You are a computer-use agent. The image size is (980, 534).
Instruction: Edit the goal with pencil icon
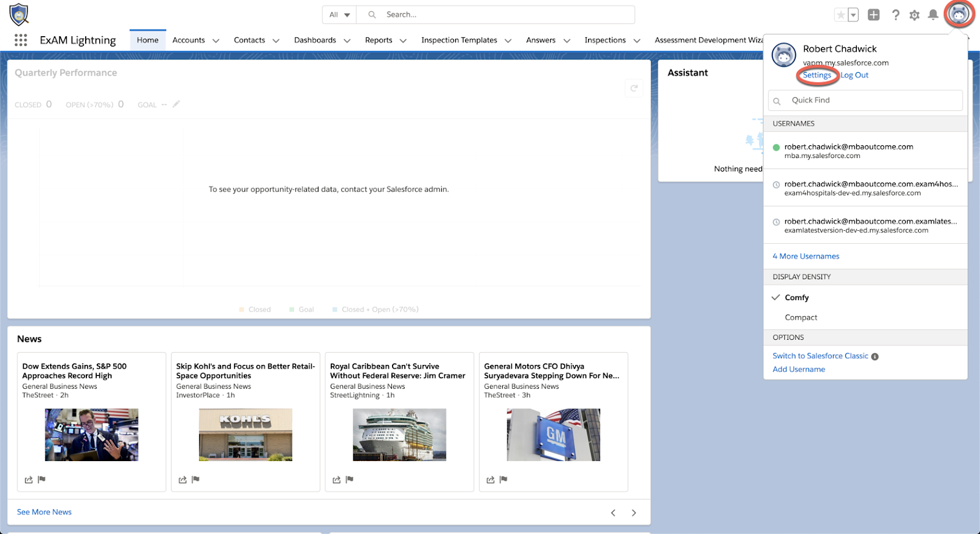pyautogui.click(x=176, y=104)
